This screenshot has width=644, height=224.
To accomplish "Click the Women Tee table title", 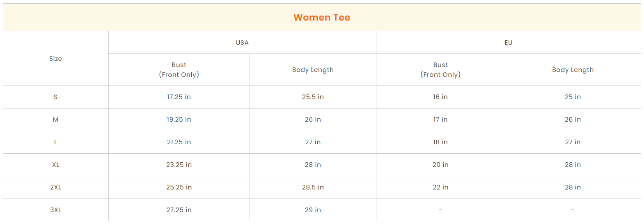I will click(x=322, y=17).
